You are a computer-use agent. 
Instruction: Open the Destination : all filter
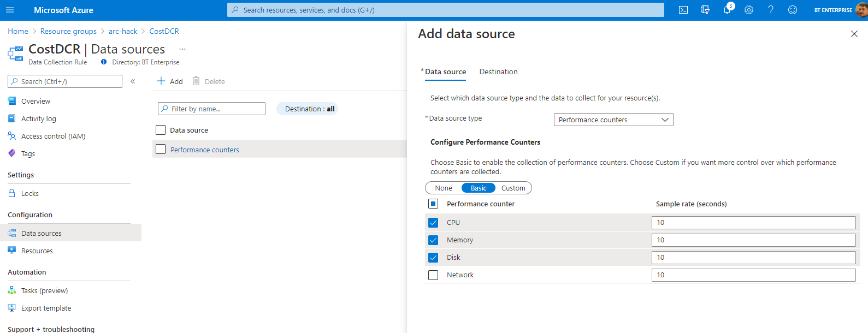[x=309, y=109]
